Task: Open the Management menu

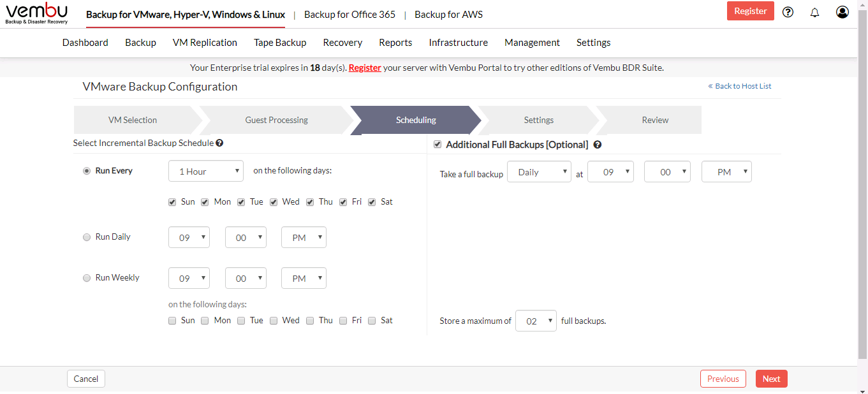Action: click(x=532, y=43)
